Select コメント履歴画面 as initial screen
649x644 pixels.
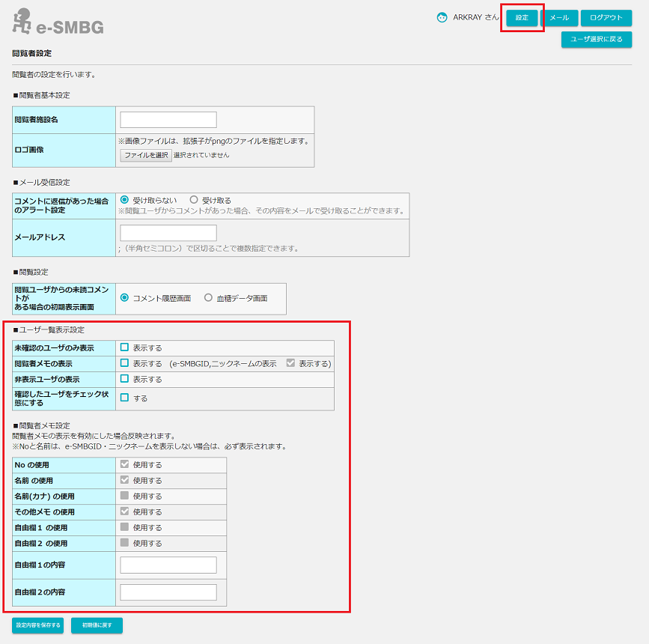tap(125, 298)
